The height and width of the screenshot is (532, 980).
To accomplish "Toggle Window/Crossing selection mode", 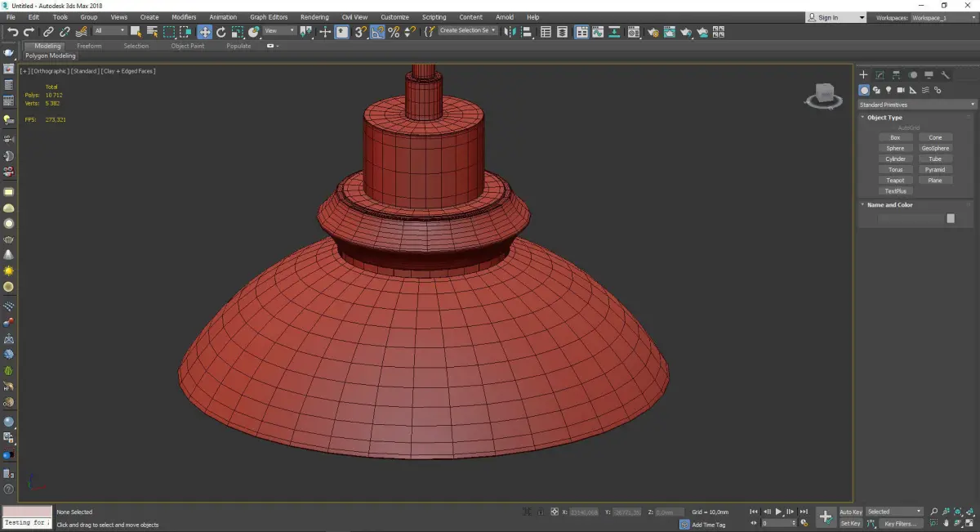I will coord(185,32).
